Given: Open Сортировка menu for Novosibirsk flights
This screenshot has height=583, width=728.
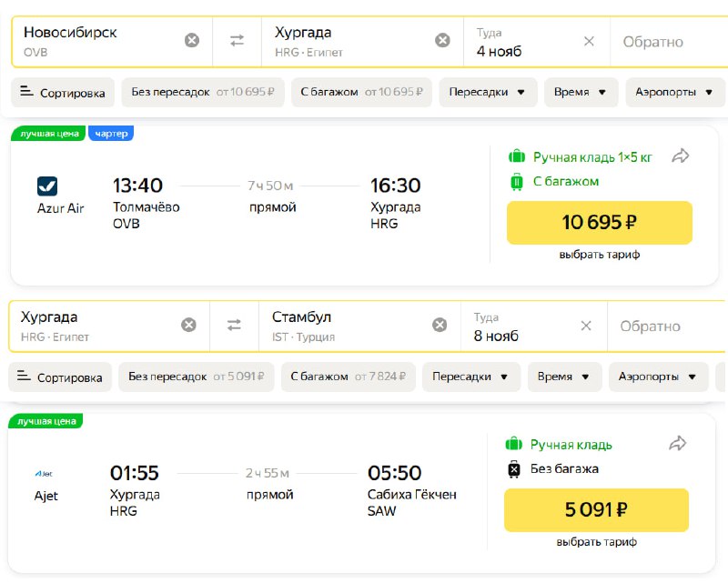Looking at the screenshot, I should click(63, 93).
